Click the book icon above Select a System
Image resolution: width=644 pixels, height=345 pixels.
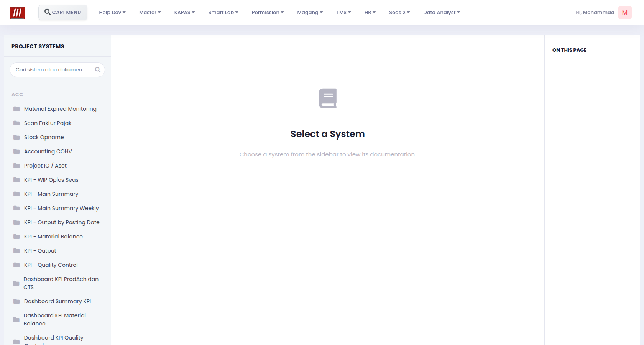coord(328,99)
